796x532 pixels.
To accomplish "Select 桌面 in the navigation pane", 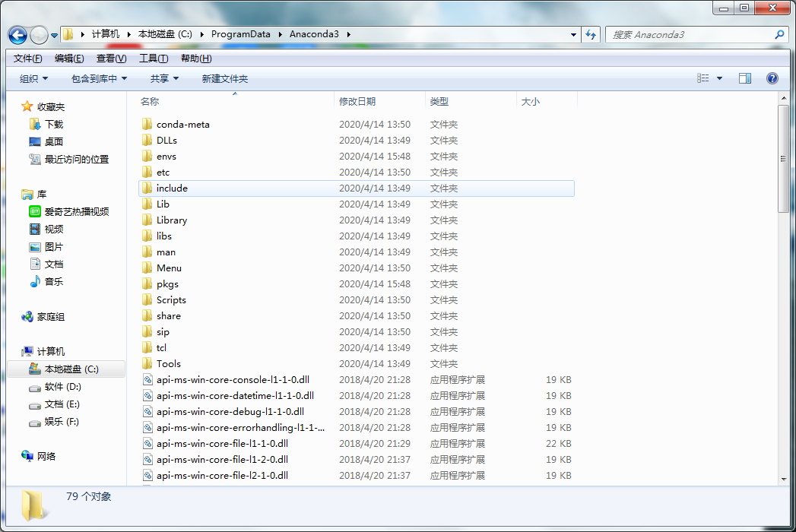I will 54,141.
